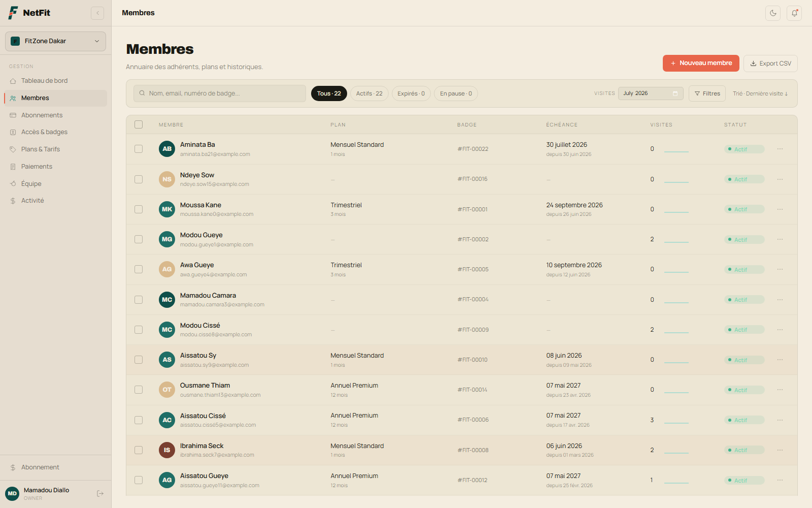Open row actions menu for Modou Cissé
The height and width of the screenshot is (508, 812).
coord(780,330)
